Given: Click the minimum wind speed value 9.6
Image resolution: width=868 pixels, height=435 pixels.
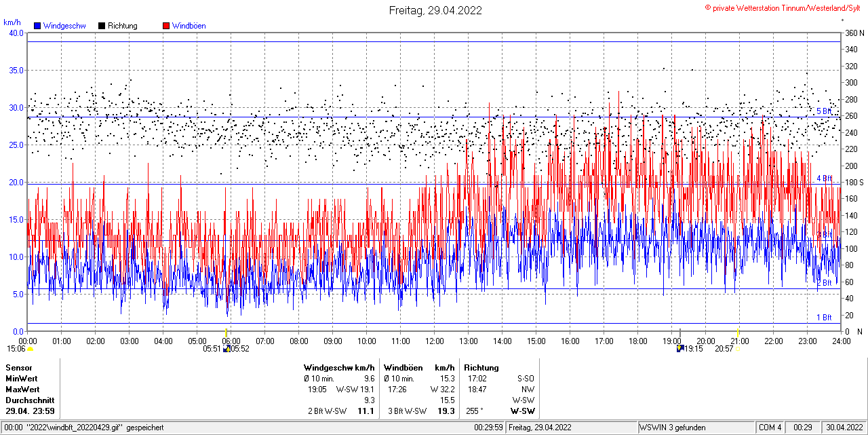Looking at the screenshot, I should tap(370, 378).
